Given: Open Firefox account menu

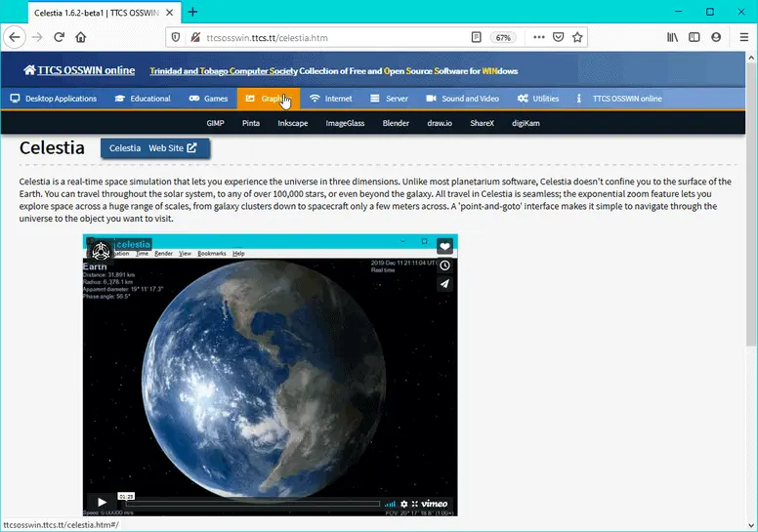Looking at the screenshot, I should coord(716,37).
